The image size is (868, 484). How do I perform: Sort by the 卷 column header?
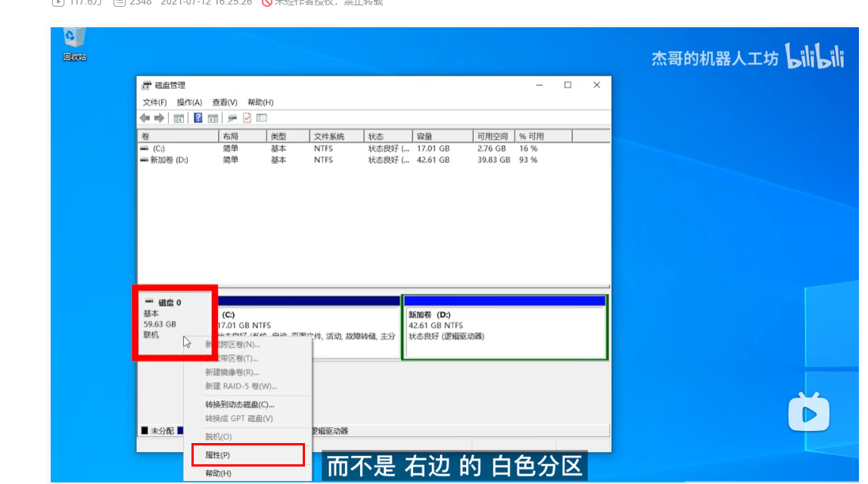click(x=179, y=136)
